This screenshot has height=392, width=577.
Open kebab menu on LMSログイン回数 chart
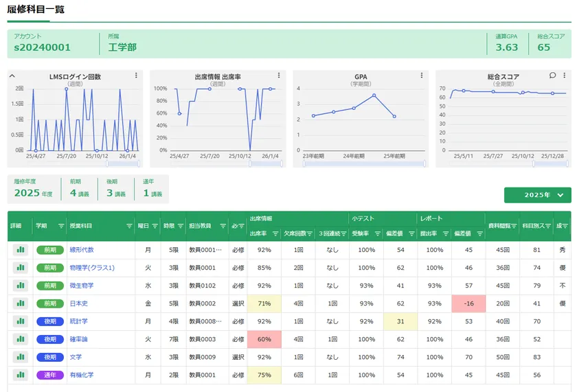136,76
